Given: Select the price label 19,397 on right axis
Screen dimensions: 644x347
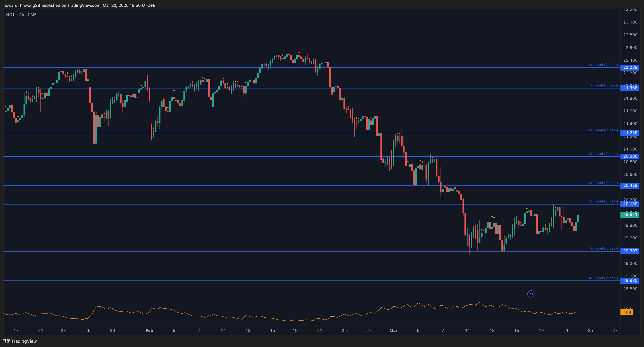Looking at the screenshot, I should pyautogui.click(x=631, y=251).
